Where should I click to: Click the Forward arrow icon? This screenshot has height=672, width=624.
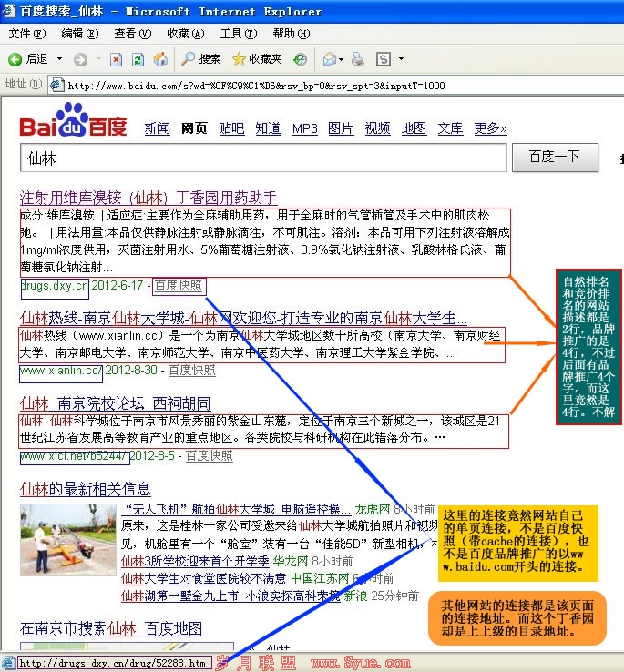pyautogui.click(x=80, y=59)
